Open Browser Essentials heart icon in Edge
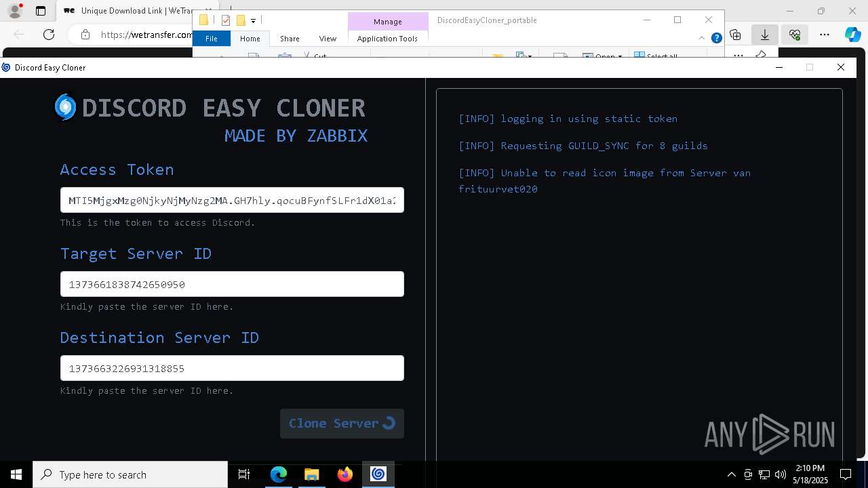Image resolution: width=868 pixels, height=488 pixels. click(x=795, y=35)
